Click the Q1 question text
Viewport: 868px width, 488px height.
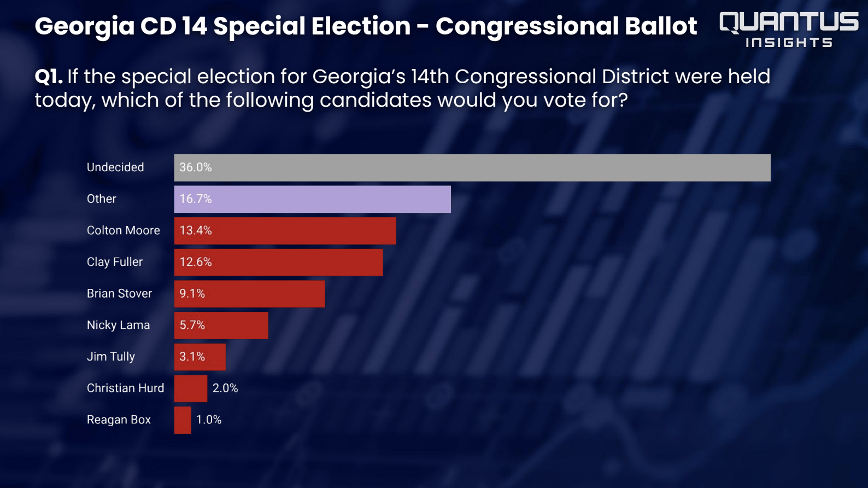402,88
